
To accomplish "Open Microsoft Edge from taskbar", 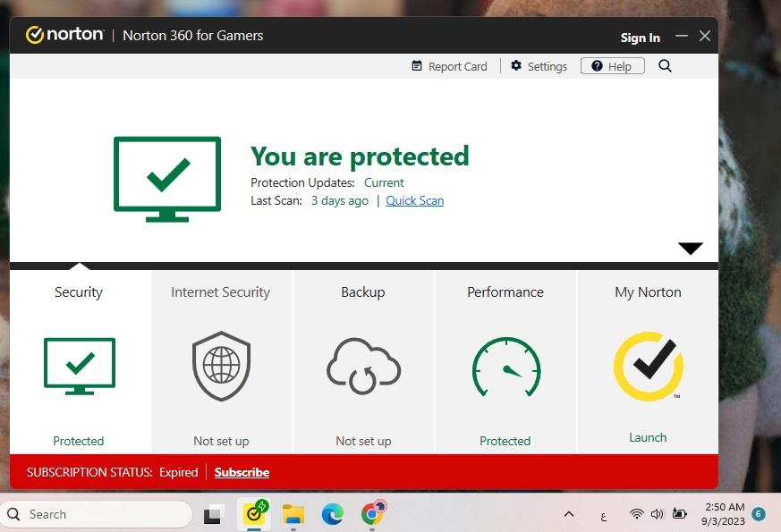I will pos(332,514).
